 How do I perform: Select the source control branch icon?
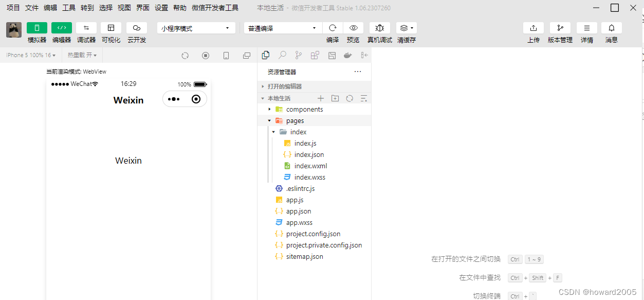click(299, 55)
